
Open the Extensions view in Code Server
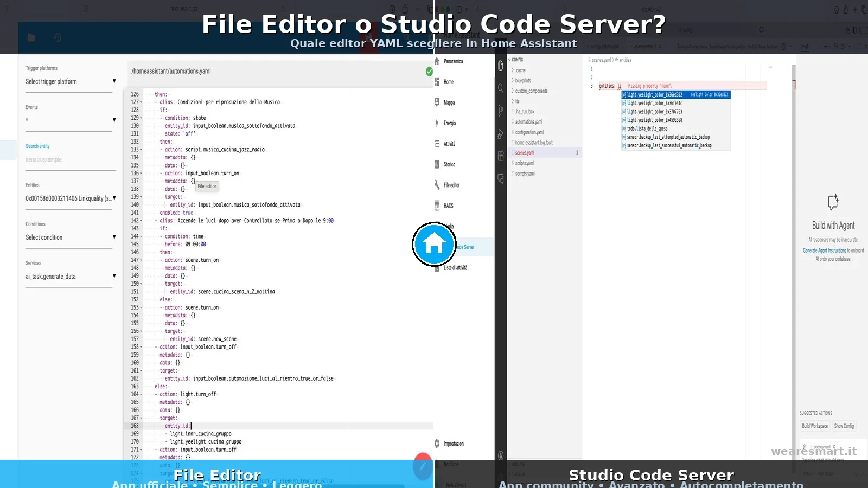click(x=500, y=156)
